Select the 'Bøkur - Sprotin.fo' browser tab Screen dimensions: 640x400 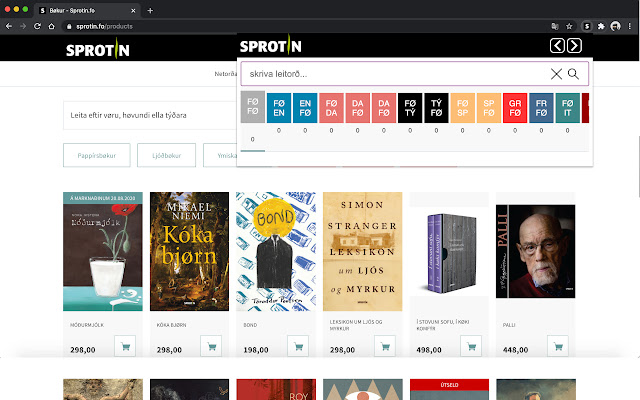pos(87,11)
